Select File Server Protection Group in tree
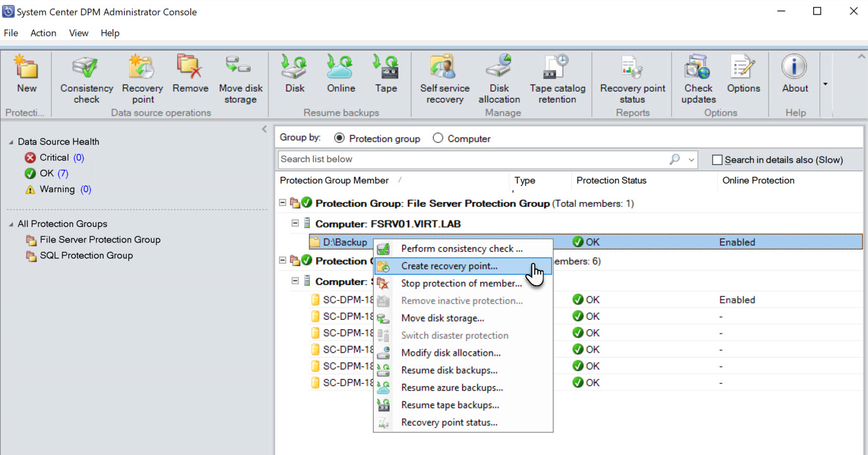 100,240
